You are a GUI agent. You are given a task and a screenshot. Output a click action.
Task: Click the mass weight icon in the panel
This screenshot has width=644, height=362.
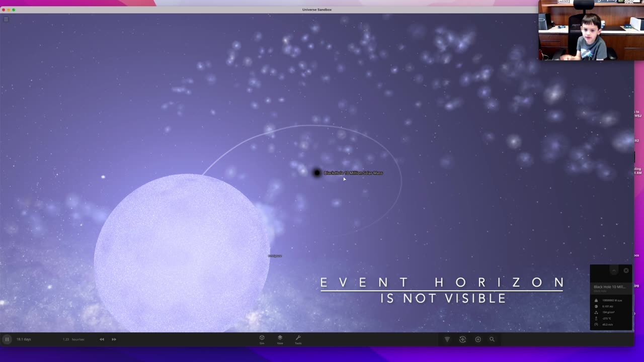tap(596, 300)
